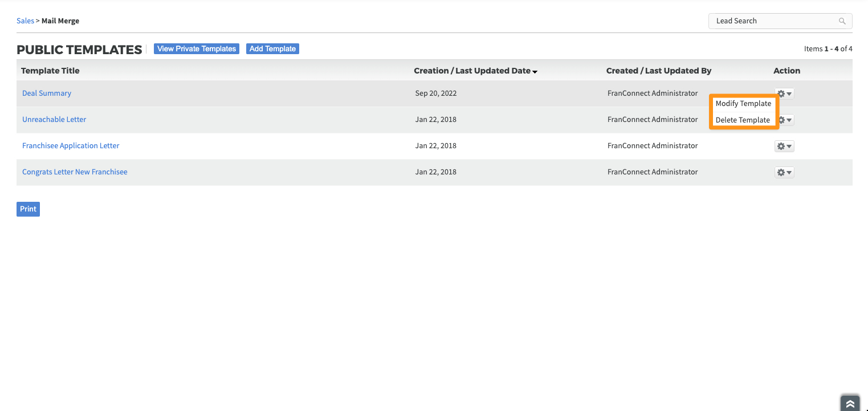Open the gear dropdown for Unreachable Letter

click(787, 120)
